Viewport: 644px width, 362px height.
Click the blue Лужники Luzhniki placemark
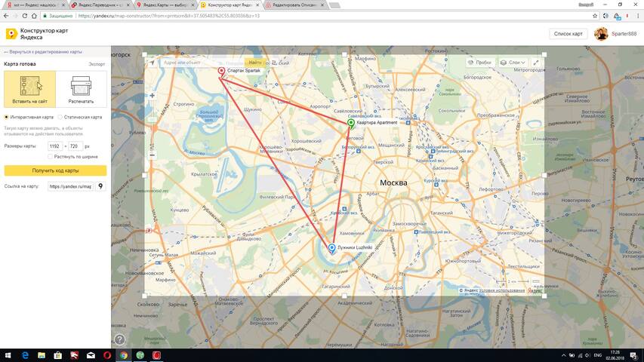[x=332, y=248]
